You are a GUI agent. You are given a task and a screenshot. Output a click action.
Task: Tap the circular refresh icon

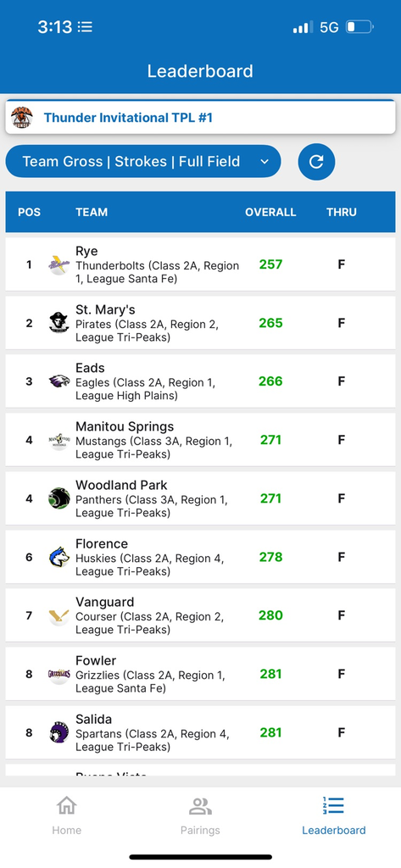(x=316, y=162)
